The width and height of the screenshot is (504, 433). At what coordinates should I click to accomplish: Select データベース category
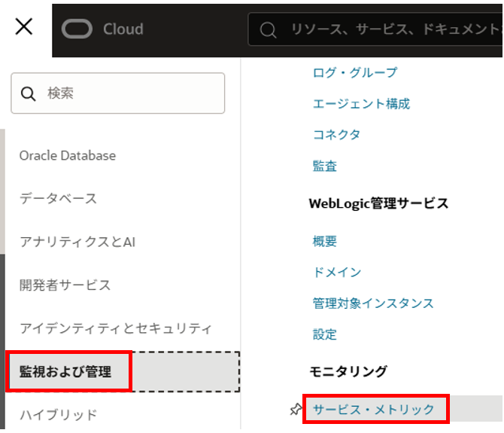coord(58,199)
